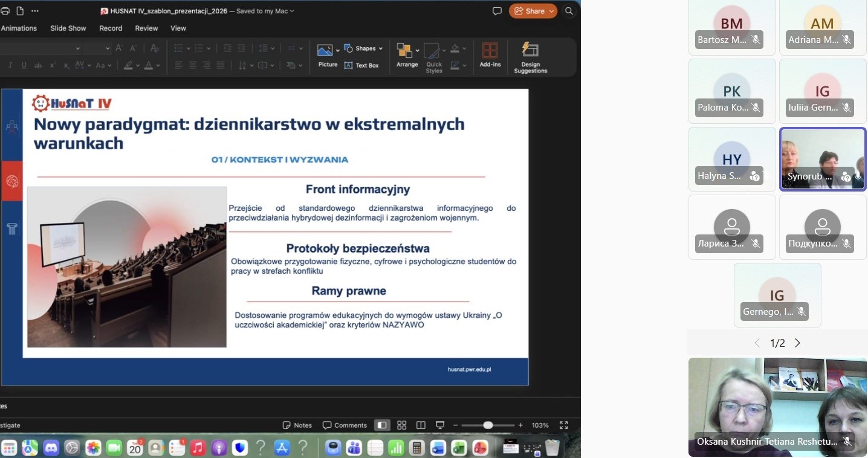Open the Music app in the Dock
Image resolution: width=868 pixels, height=458 pixels.
point(198,448)
